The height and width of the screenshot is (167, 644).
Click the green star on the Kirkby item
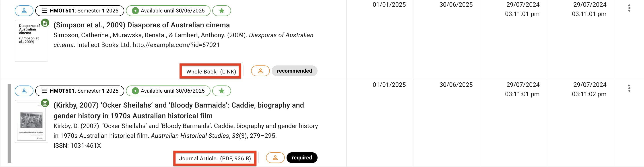[x=221, y=91]
